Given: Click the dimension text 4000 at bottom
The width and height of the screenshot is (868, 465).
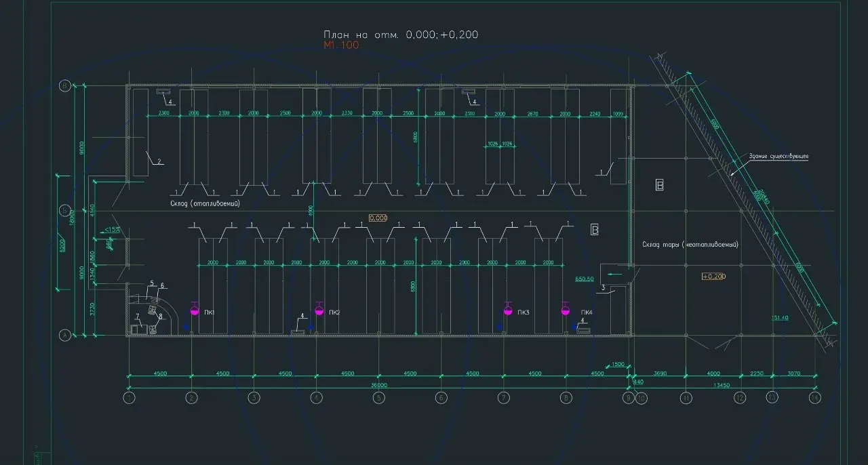Looking at the screenshot, I should point(713,373).
